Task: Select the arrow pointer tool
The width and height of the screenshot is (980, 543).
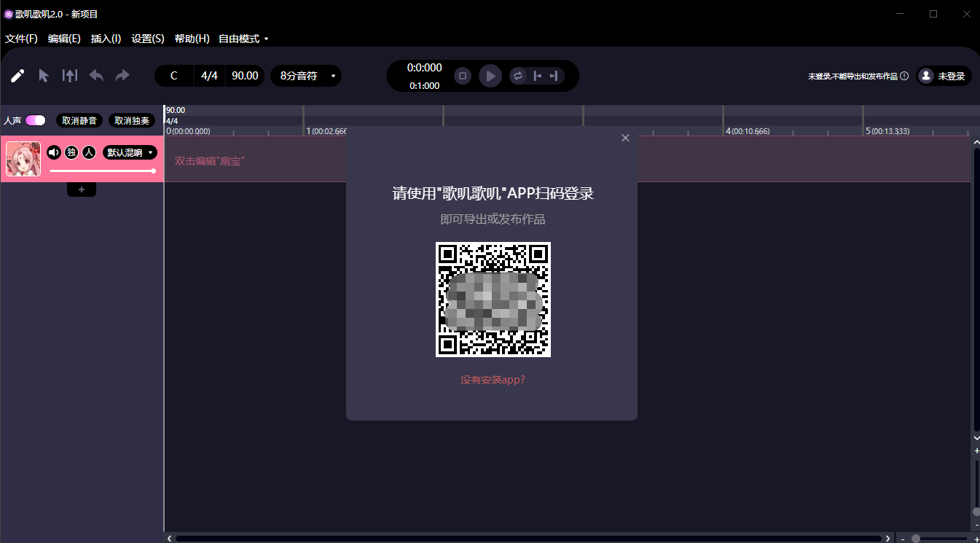Action: click(x=44, y=76)
